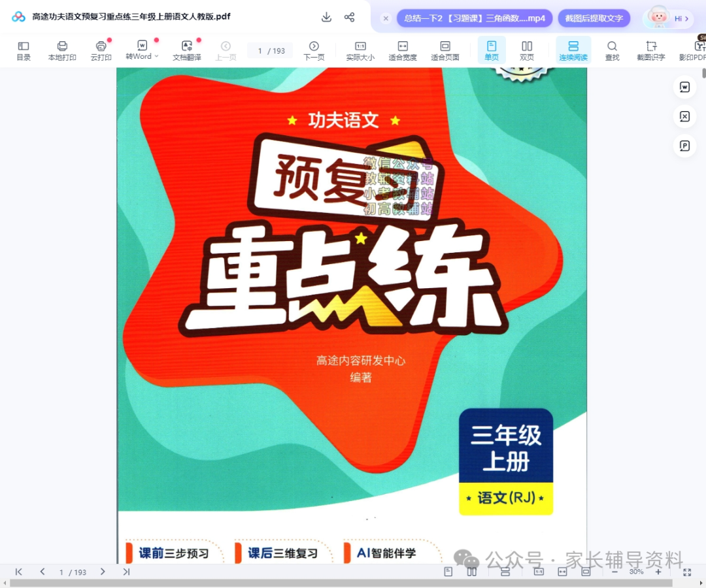The width and height of the screenshot is (706, 588).
Task: Toggle 连续阅读 continuous reading mode
Action: pyautogui.click(x=573, y=51)
